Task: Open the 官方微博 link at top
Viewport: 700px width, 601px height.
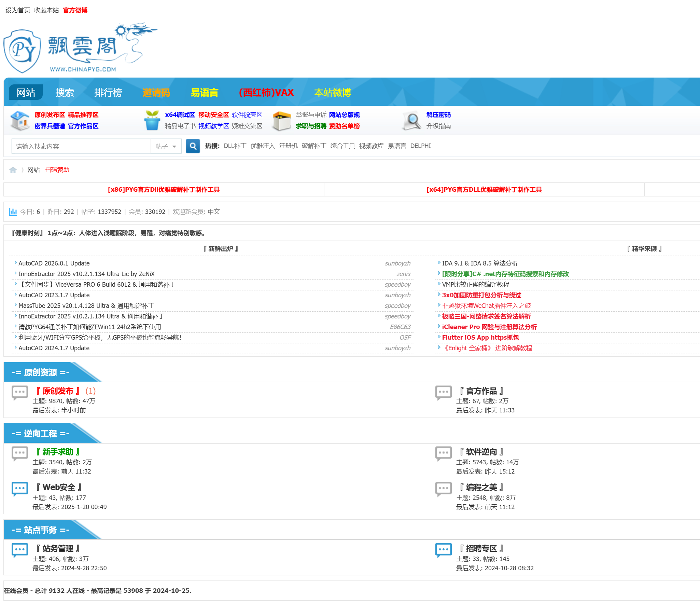Action: (75, 10)
